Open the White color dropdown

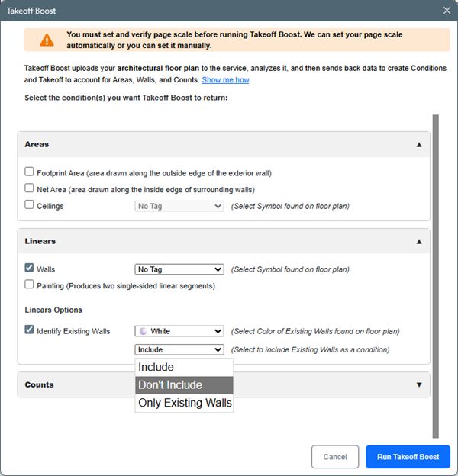[x=179, y=331]
